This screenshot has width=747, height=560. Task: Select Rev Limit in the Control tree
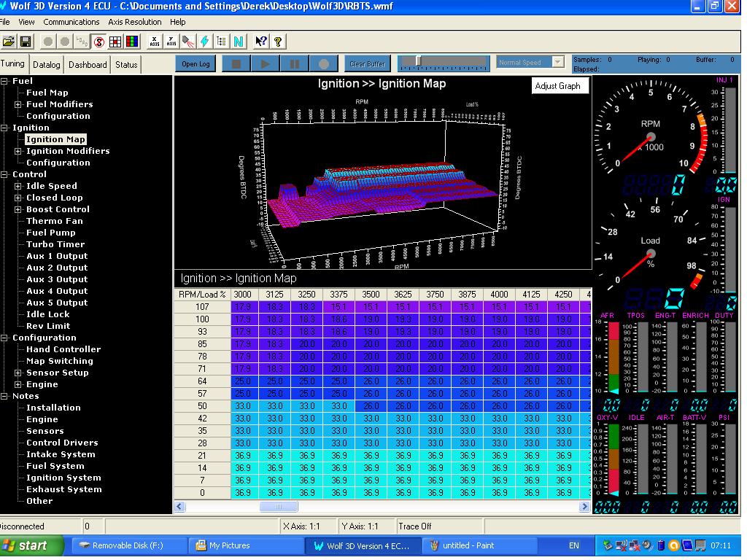[x=48, y=326]
